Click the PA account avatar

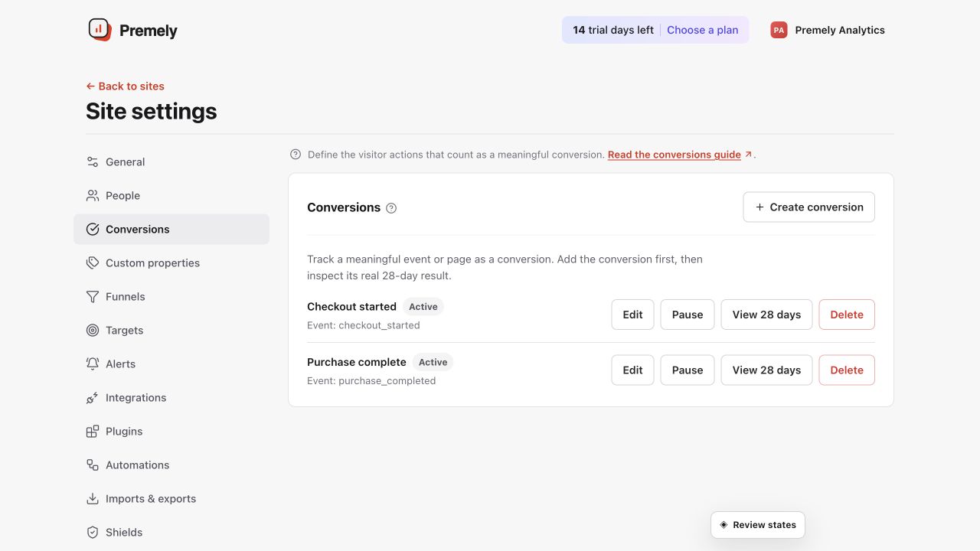[x=779, y=30]
